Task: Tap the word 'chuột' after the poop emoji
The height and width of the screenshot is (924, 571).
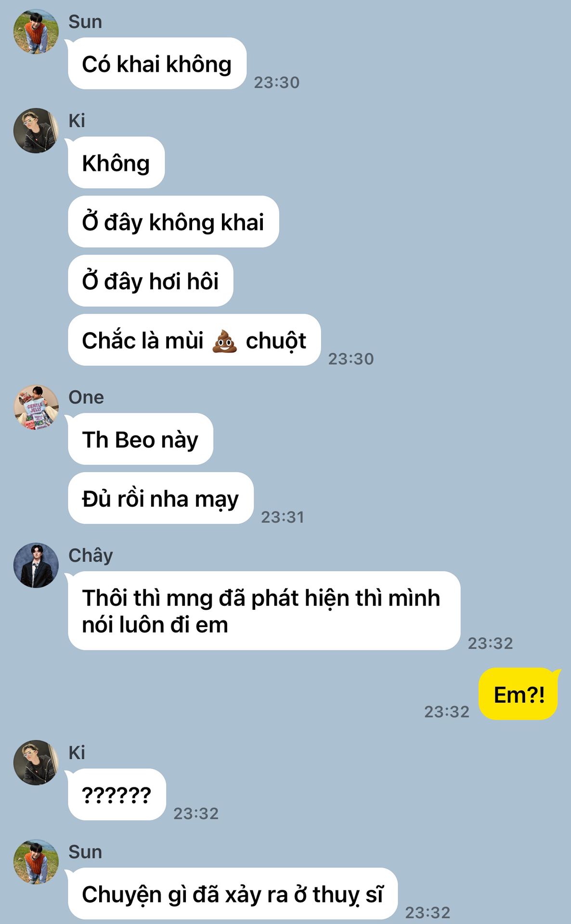Action: point(276,341)
